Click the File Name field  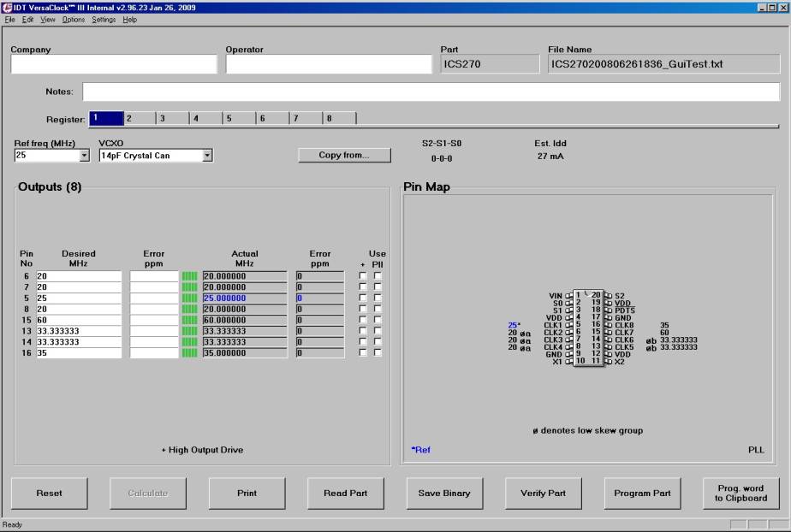[664, 64]
